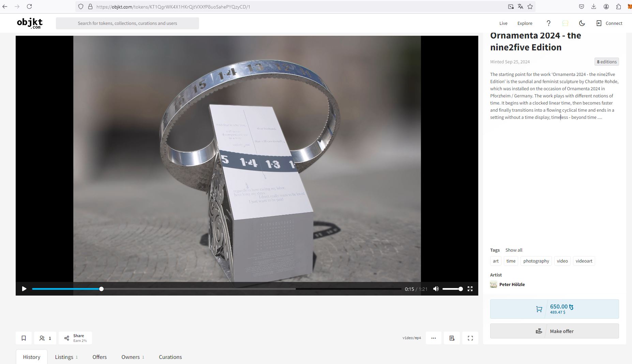Switch to the Listings tab

[x=66, y=357]
